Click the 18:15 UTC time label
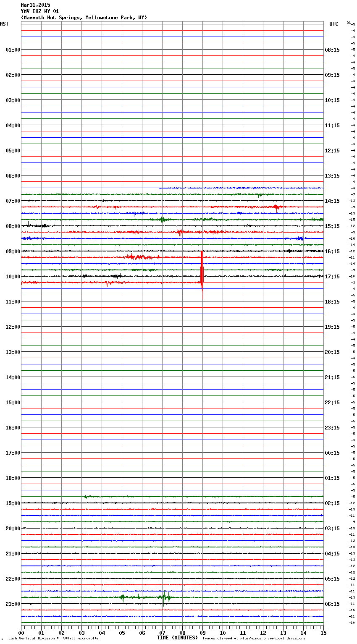Screen dimensions: 357x644 click(x=332, y=302)
